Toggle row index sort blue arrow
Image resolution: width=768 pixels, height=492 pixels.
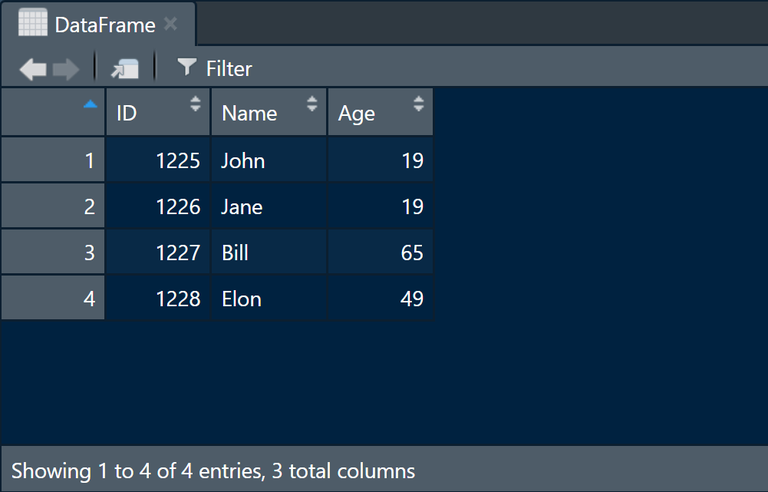[x=90, y=104]
